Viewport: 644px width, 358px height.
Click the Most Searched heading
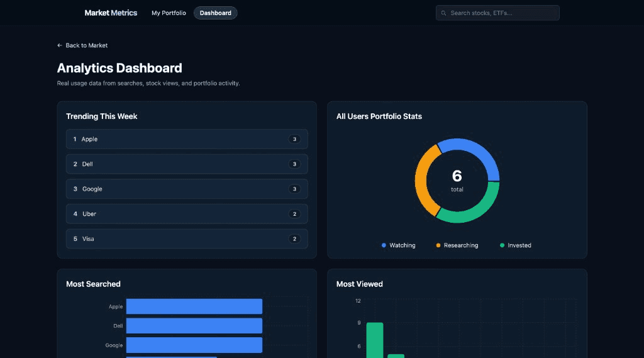coord(93,284)
